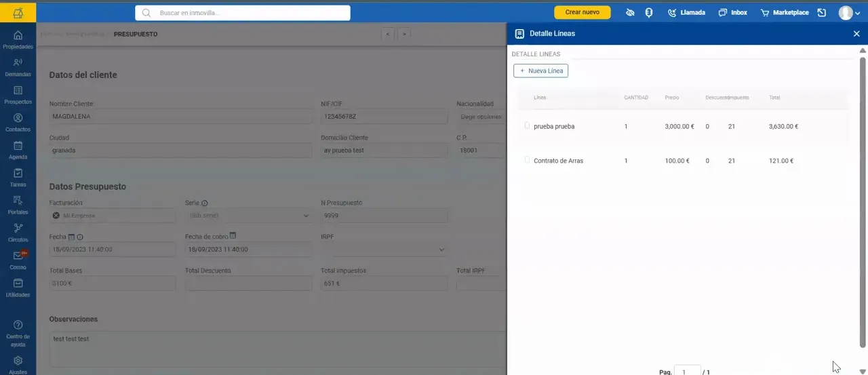
Task: Open the Marketplace
Action: pos(784,12)
